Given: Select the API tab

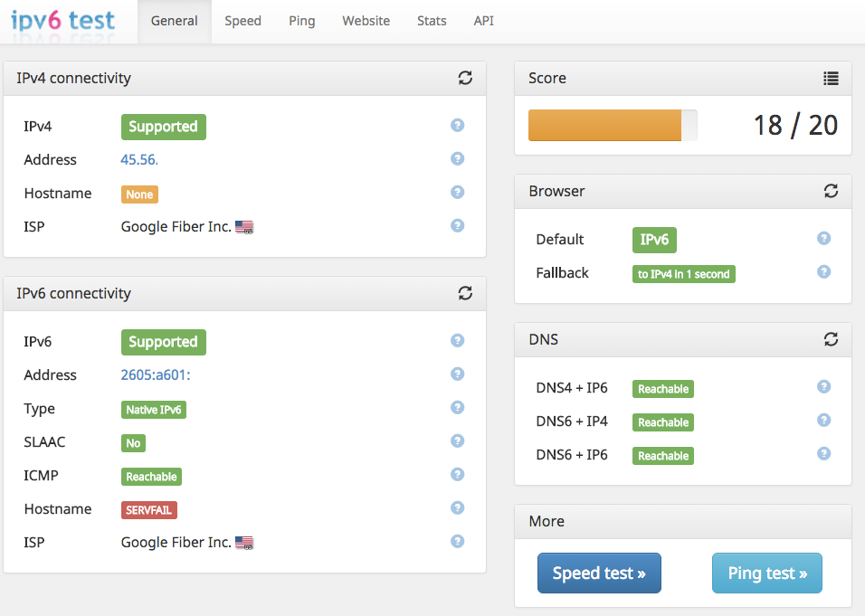Looking at the screenshot, I should click(483, 21).
